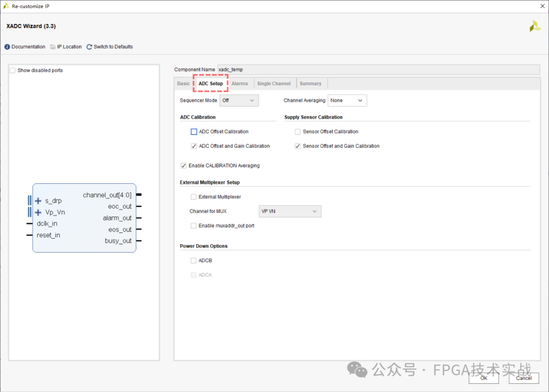Close the Re-customize IP dialog
The image size is (549, 392).
coord(542,6)
